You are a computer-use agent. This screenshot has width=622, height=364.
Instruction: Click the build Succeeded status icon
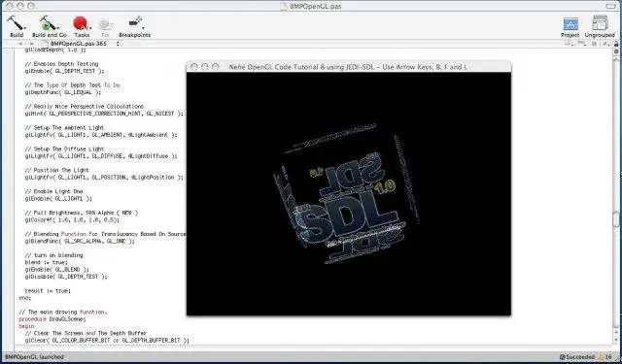click(562, 357)
